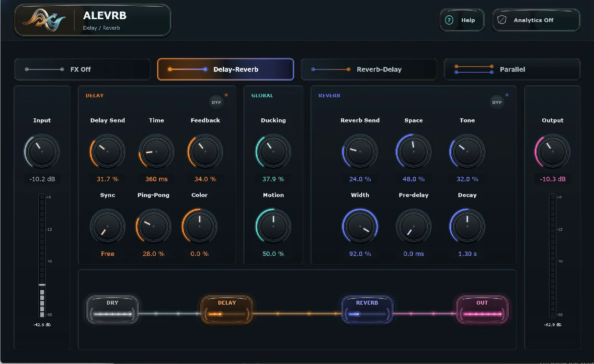Click the Free sync value
The height and width of the screenshot is (364, 594).
[x=107, y=254]
